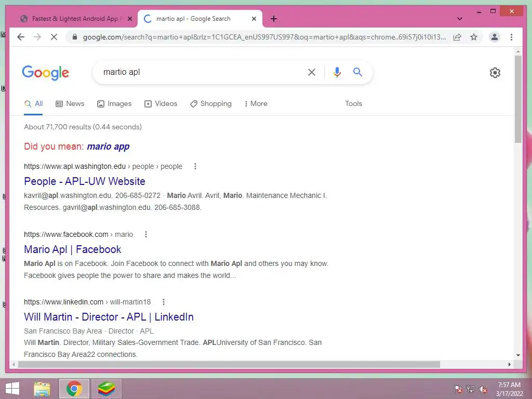Close the martio apl search tab
Viewport: 532px width, 399px height.
pyautogui.click(x=254, y=19)
